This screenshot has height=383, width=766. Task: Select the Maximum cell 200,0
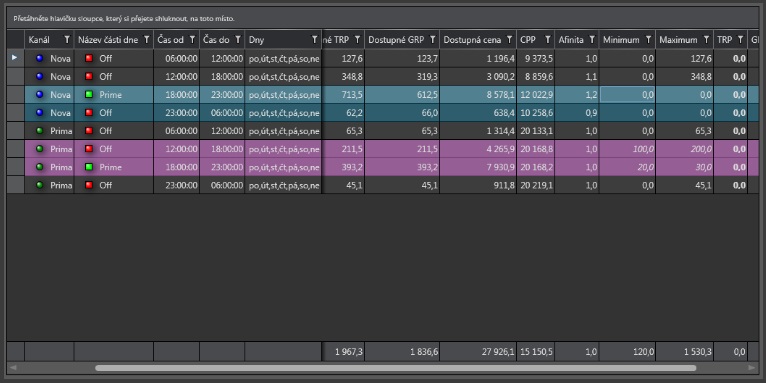pos(685,149)
